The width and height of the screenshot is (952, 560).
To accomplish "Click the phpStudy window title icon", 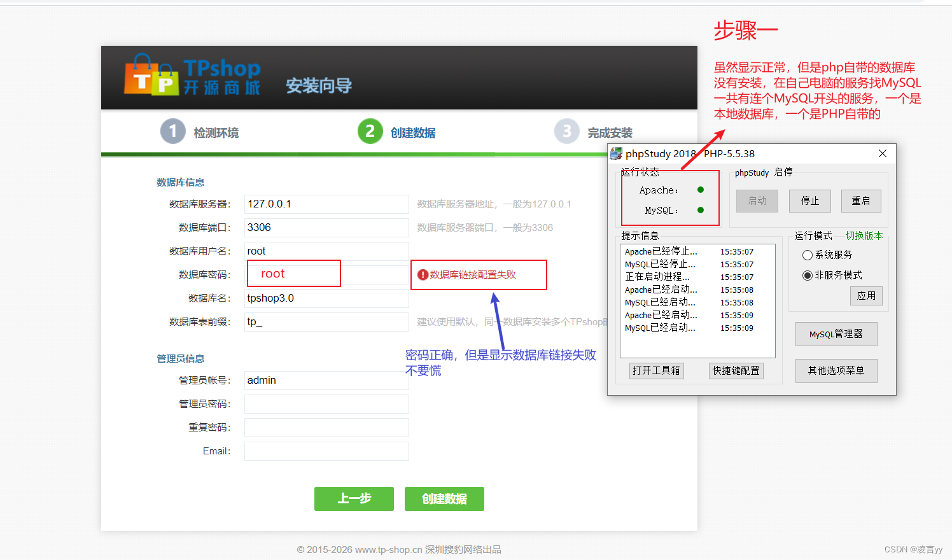I will (616, 153).
